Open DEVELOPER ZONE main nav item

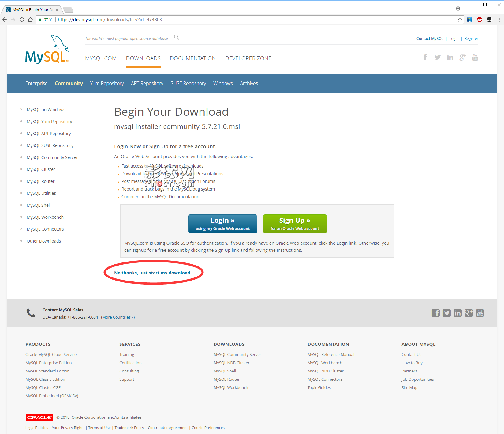click(x=248, y=58)
